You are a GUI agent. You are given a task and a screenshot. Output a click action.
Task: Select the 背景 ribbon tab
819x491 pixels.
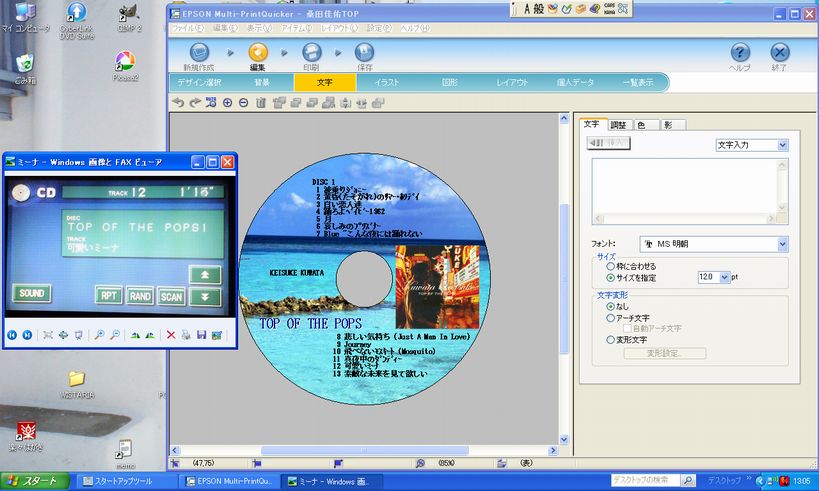[262, 83]
